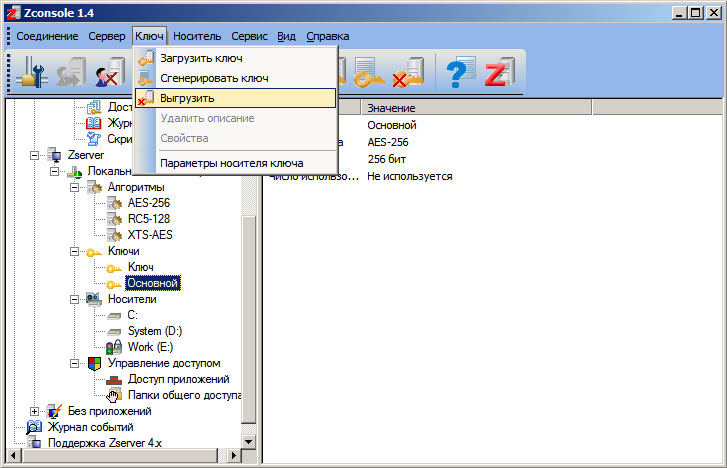Click the shield icon of Управление доступом
Screen dimensions: 727x468
(94, 364)
